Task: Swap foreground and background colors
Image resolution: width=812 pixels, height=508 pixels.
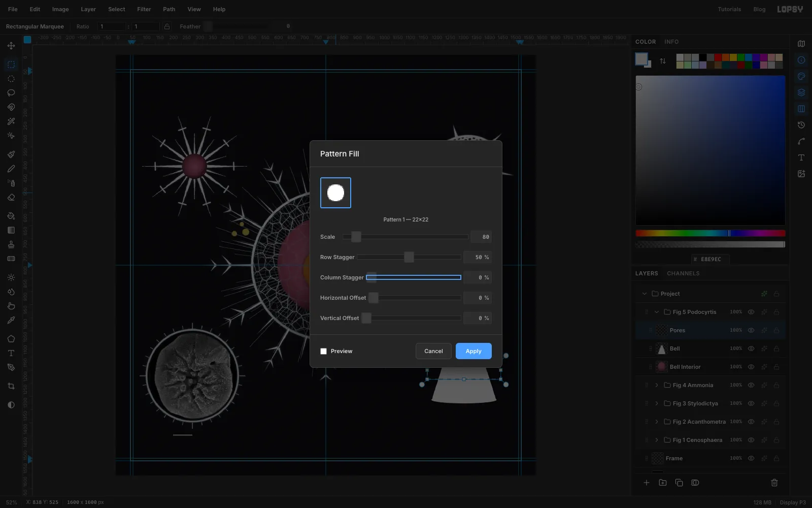Action: [663, 61]
